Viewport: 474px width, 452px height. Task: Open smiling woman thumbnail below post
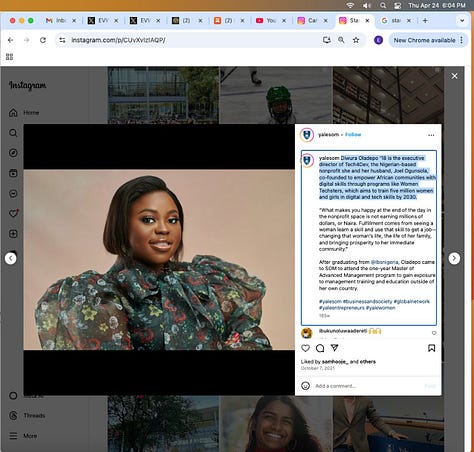pyautogui.click(x=276, y=424)
